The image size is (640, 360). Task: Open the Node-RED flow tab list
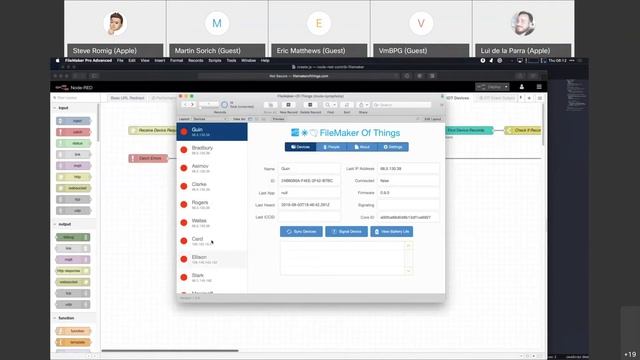tap(540, 98)
